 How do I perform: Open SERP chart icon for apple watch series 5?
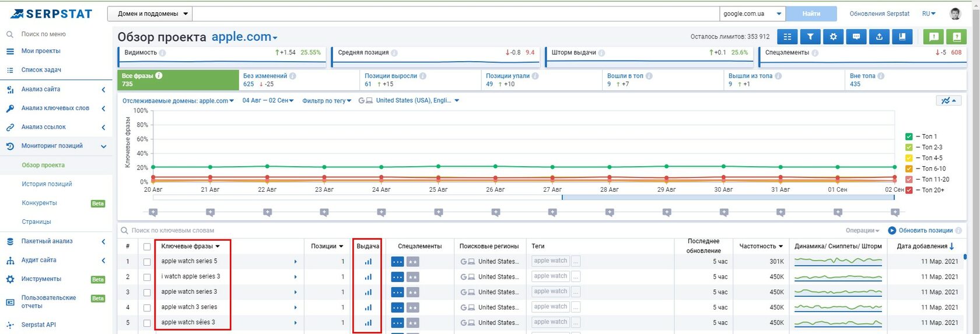pyautogui.click(x=368, y=262)
